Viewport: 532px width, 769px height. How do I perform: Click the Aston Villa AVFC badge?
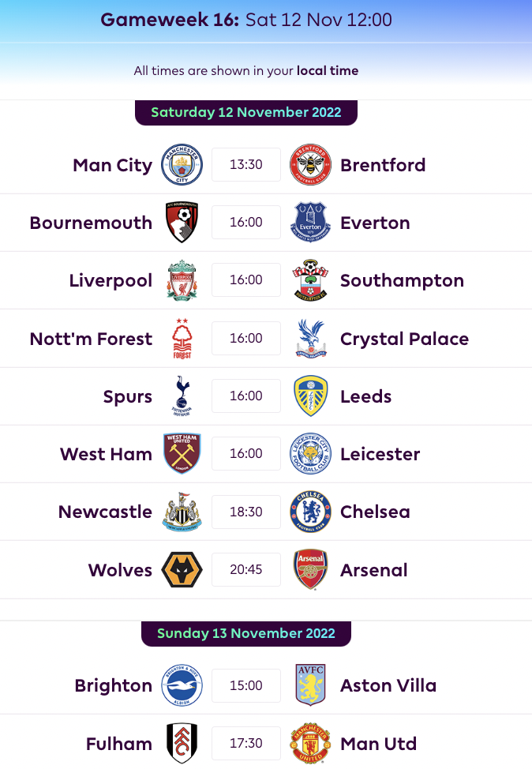pos(309,685)
